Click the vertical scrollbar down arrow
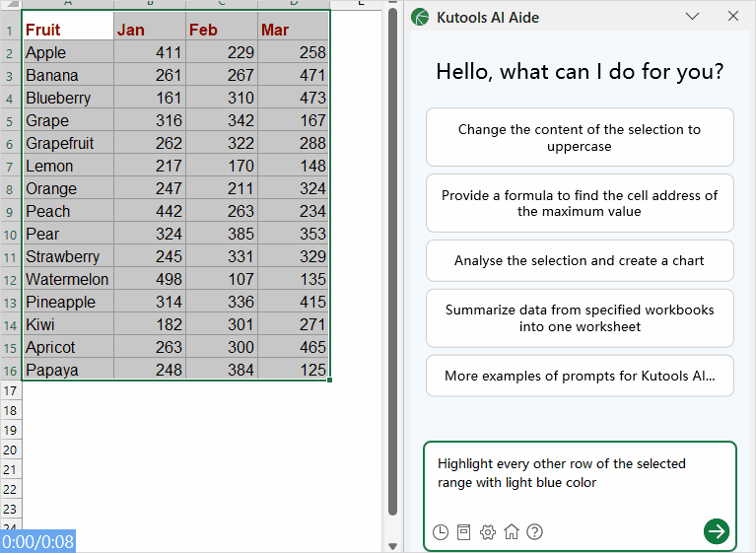Screen dimensions: 756x553 (392, 545)
